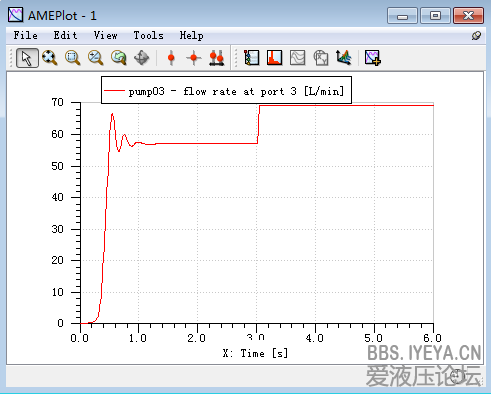The height and width of the screenshot is (394, 491).
Task: Enable the crosshair cursor marker
Action: pyautogui.click(x=194, y=58)
